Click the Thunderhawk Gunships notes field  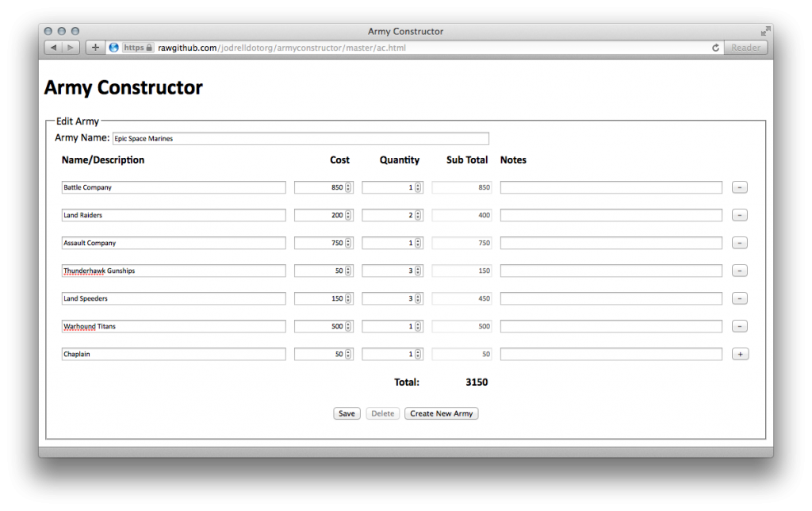pyautogui.click(x=611, y=271)
